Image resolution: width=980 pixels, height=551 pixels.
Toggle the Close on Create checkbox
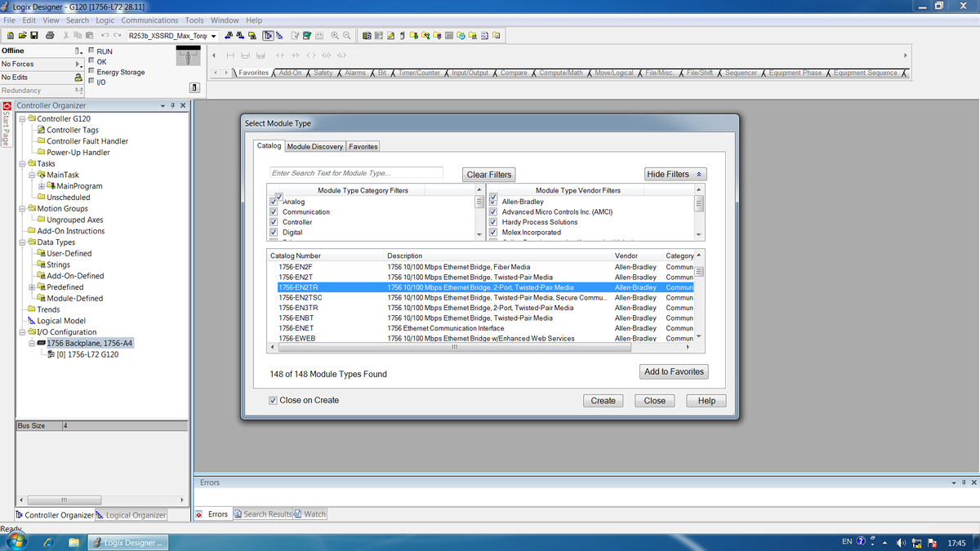click(274, 401)
